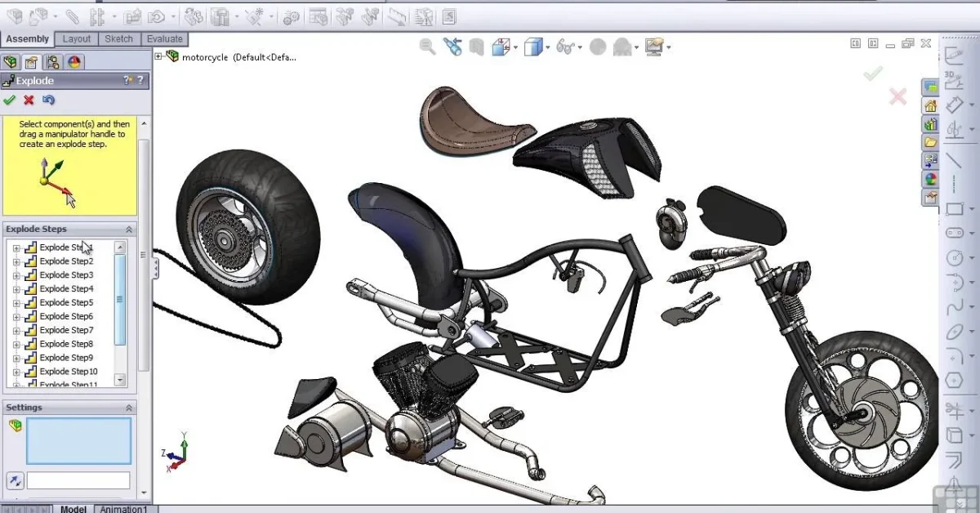Click the Explode panel help question mark
980x513 pixels.
[140, 80]
